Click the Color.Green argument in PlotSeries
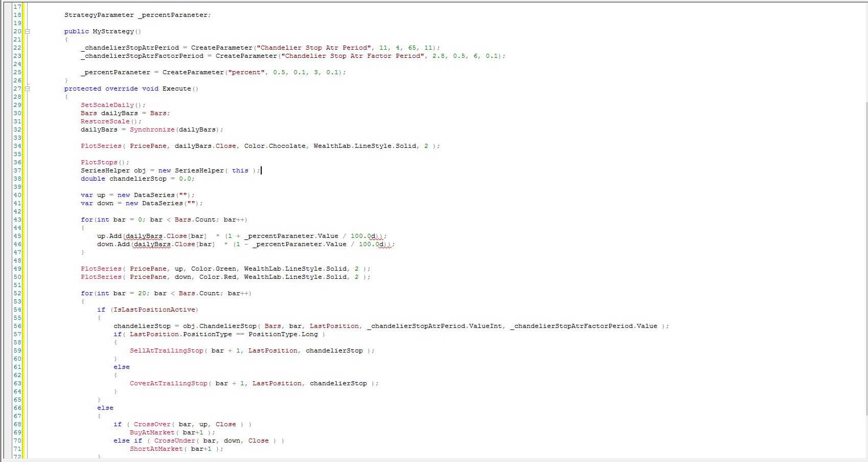Viewport: 868px width, 462px height. 213,269
